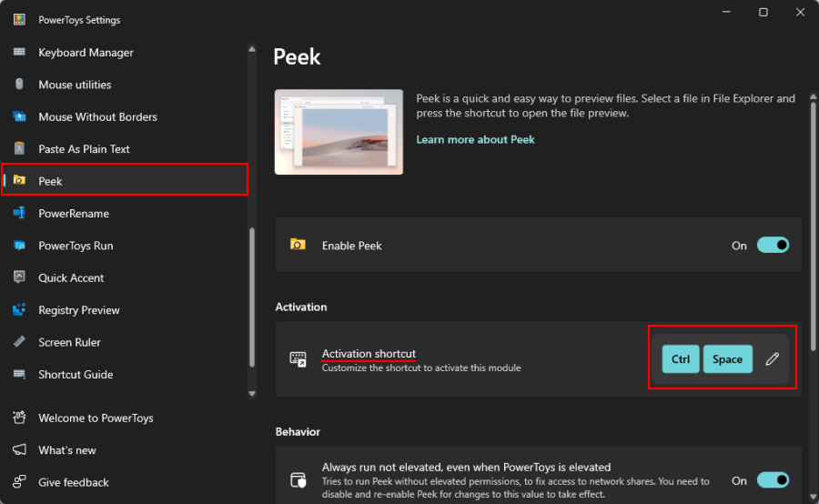Screen dimensions: 819x504
Task: Turn off the Enable Peek toggle
Action: (773, 245)
